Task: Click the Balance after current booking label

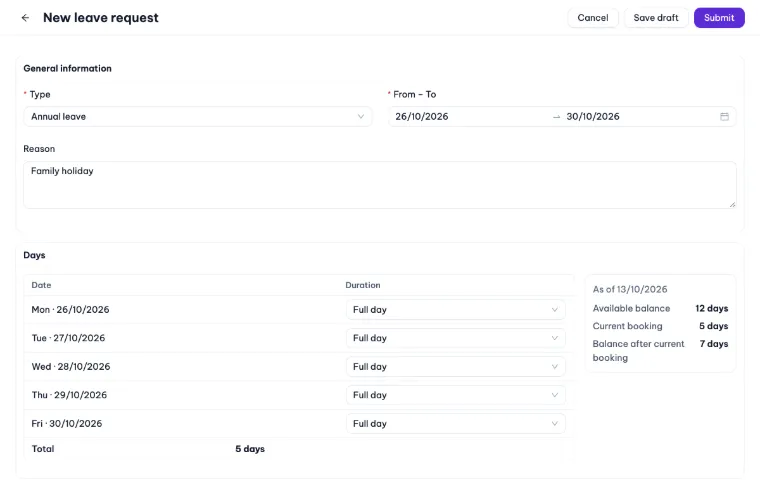Action: (x=638, y=351)
